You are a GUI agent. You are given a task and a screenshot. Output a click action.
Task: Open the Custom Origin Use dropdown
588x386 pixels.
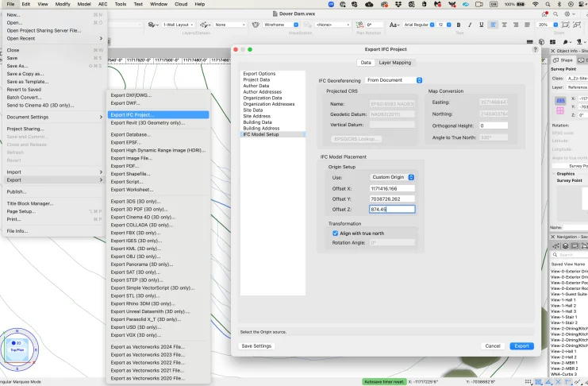393,177
